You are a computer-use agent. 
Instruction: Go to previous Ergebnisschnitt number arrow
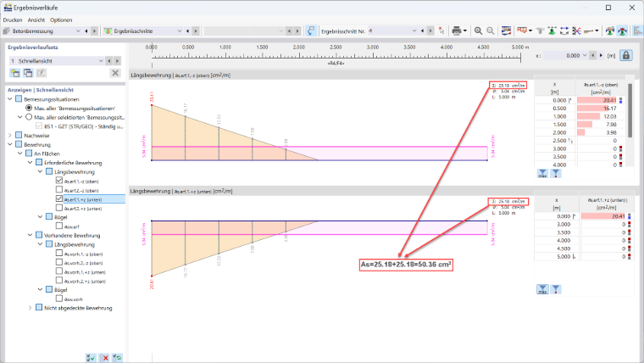423,31
